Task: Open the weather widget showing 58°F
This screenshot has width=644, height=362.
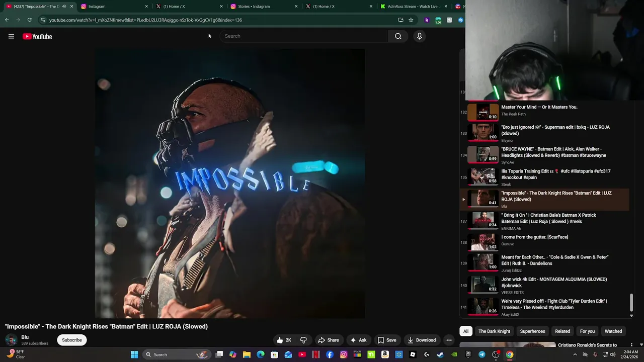Action: point(15,354)
